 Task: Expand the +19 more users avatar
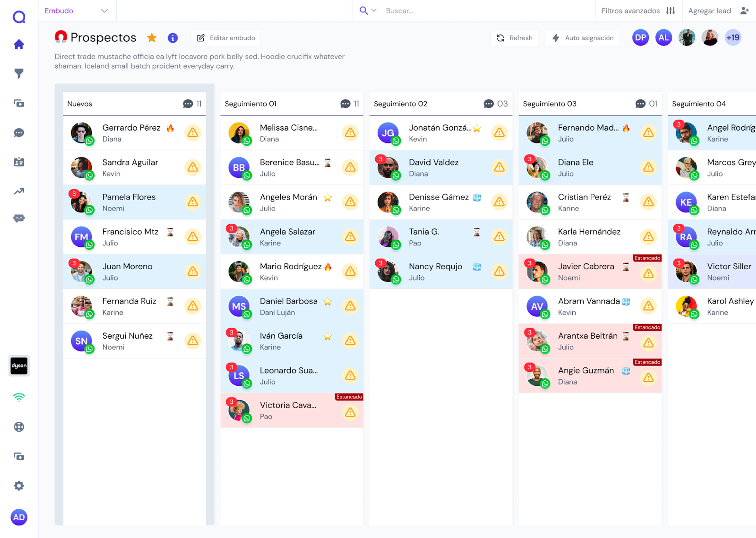pos(733,37)
